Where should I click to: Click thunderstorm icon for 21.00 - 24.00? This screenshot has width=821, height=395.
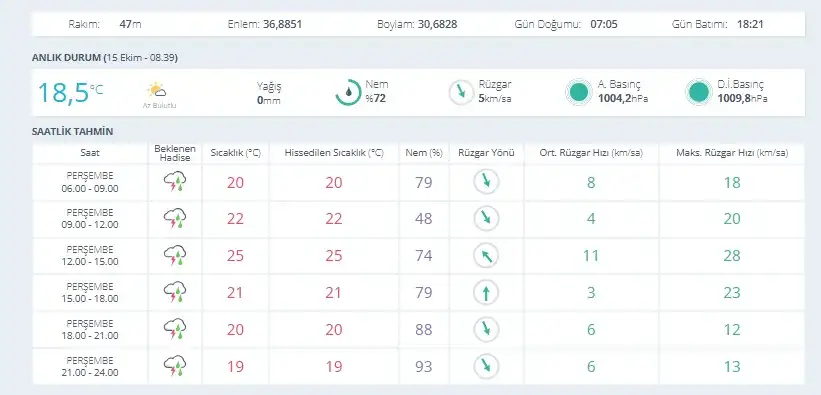click(175, 366)
